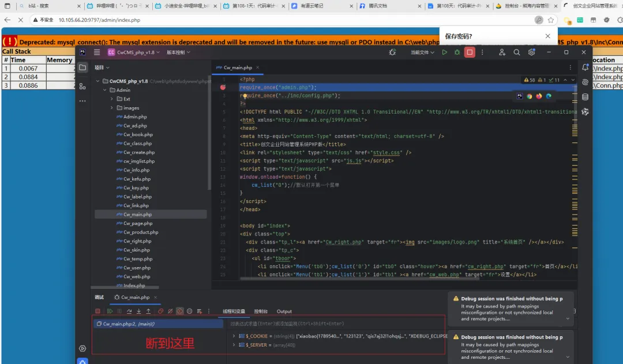Click the password key icon in address bar
This screenshot has height=364, width=623.
point(538,20)
